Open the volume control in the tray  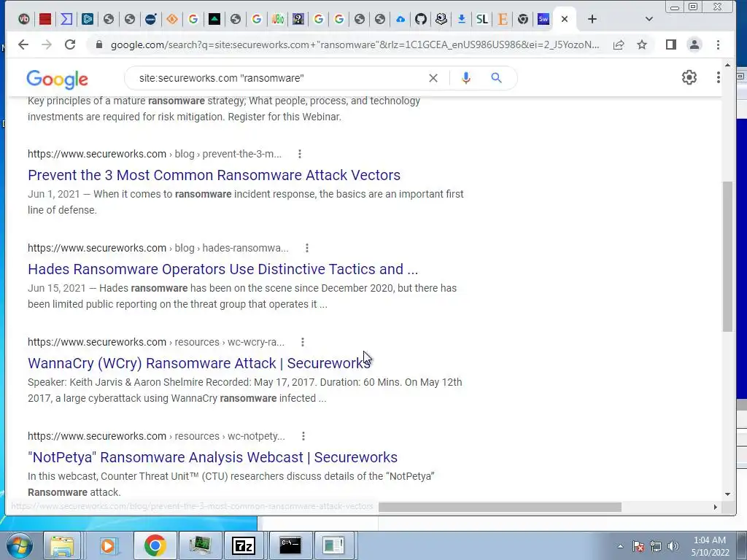point(673,547)
